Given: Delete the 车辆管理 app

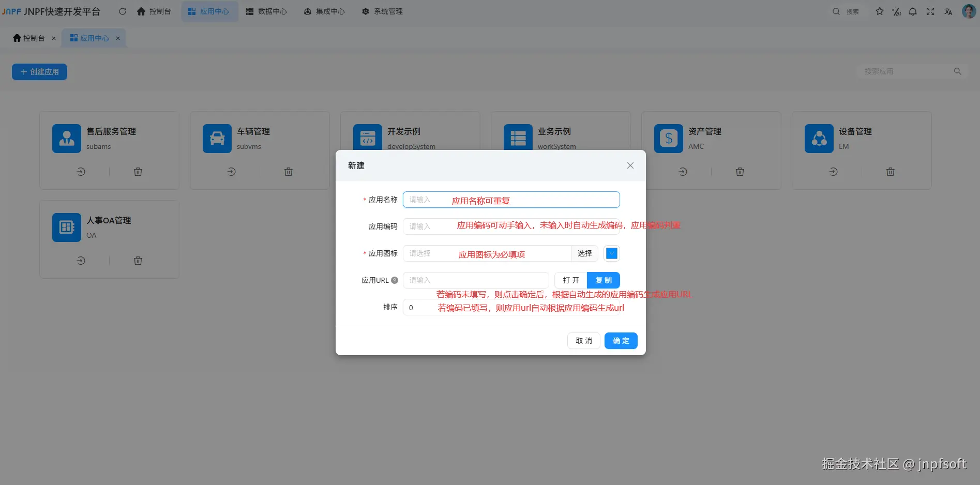Looking at the screenshot, I should [289, 172].
